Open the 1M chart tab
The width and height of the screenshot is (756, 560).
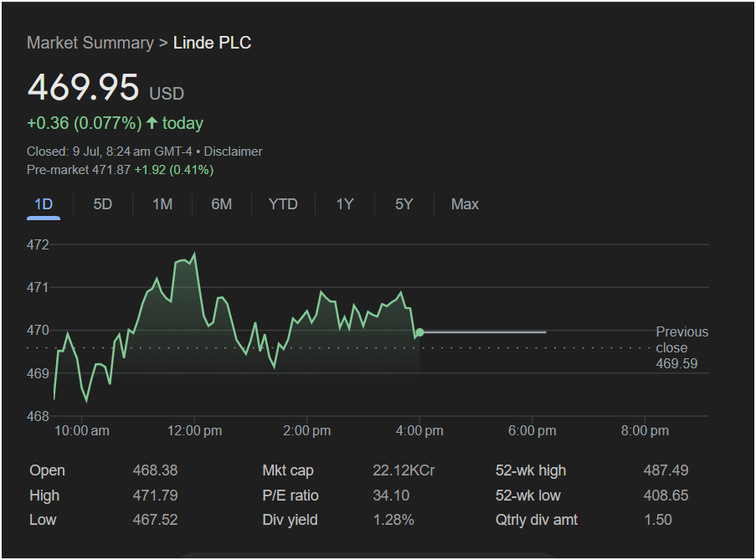click(x=162, y=204)
